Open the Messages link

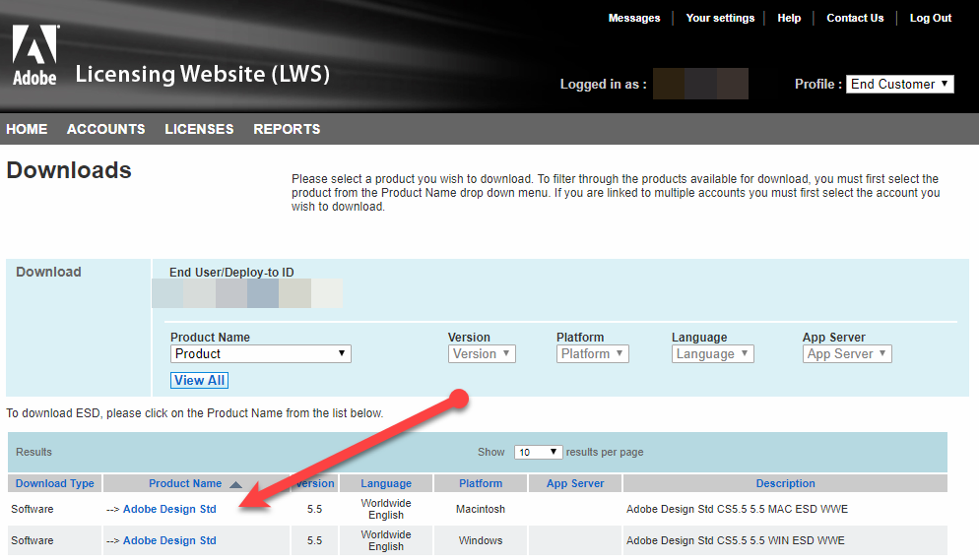[633, 18]
